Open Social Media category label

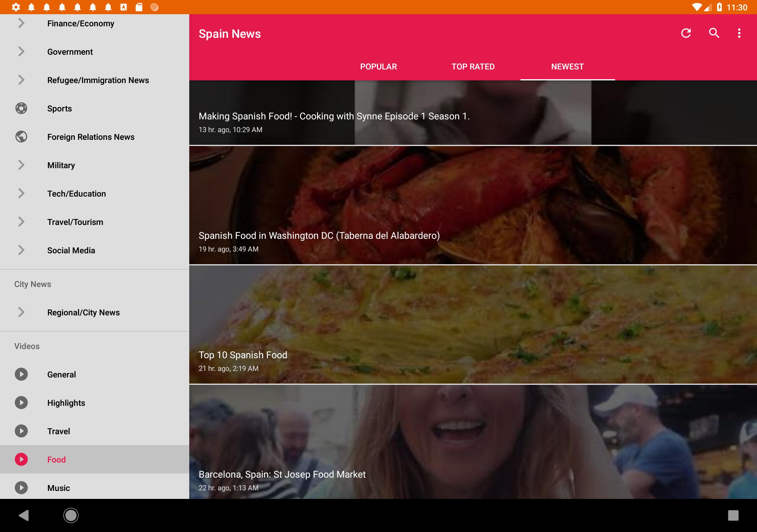[71, 251]
